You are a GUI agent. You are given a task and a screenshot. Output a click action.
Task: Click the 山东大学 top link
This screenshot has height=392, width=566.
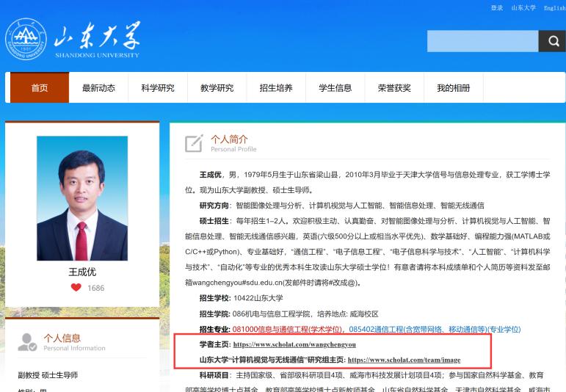coord(523,8)
